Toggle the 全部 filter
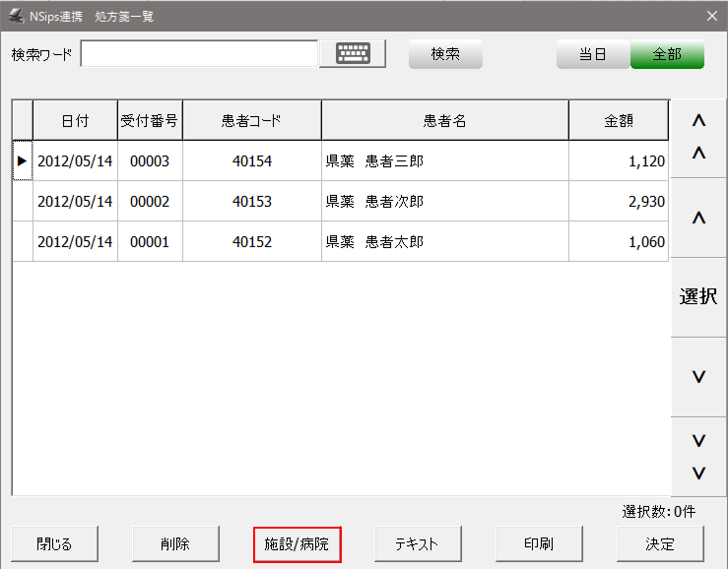728x569 pixels. [667, 54]
